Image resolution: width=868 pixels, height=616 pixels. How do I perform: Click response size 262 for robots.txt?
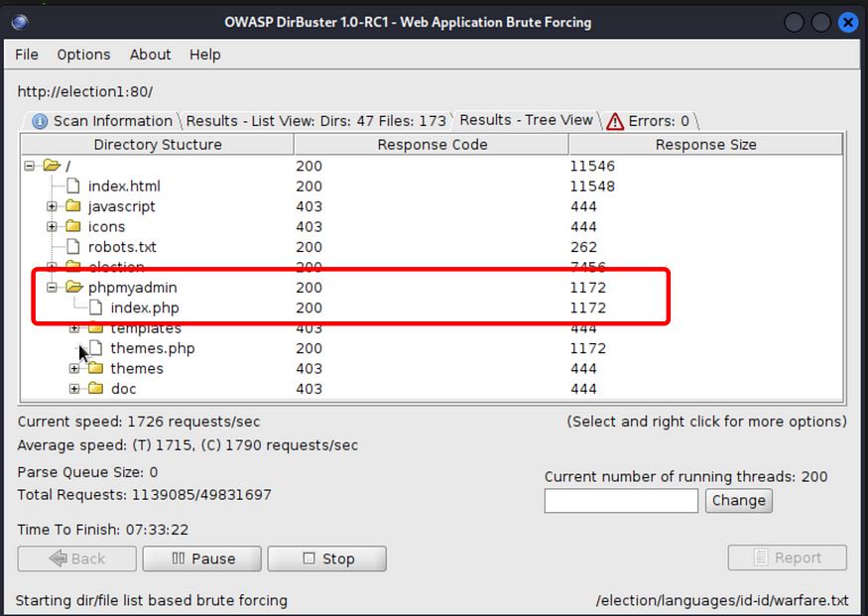click(x=583, y=247)
